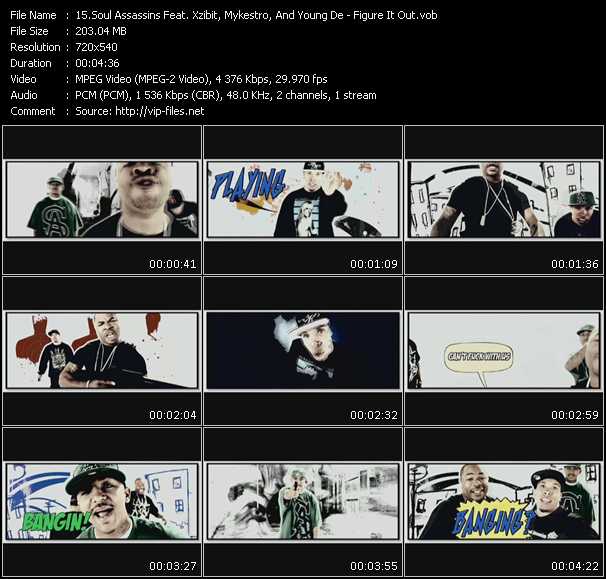
Task: Click the timestamp 00:03:27
Action: click(x=173, y=566)
